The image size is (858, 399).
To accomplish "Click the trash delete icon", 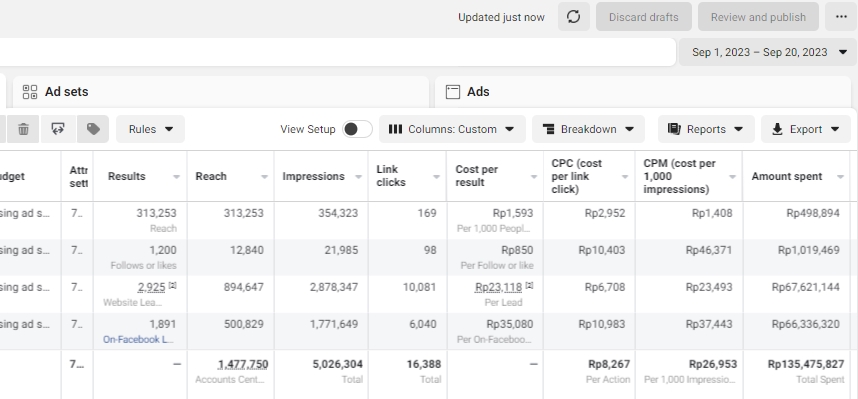I will 24,129.
